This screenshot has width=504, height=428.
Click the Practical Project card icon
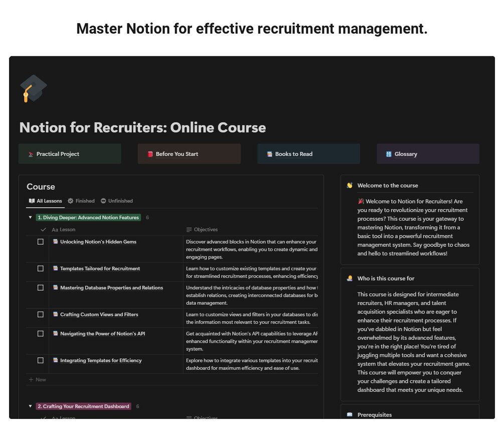(31, 155)
